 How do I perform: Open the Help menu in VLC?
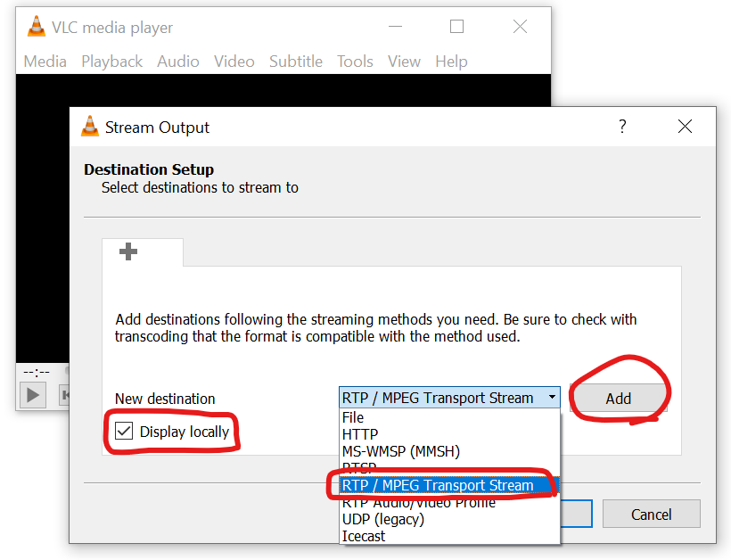tap(451, 61)
